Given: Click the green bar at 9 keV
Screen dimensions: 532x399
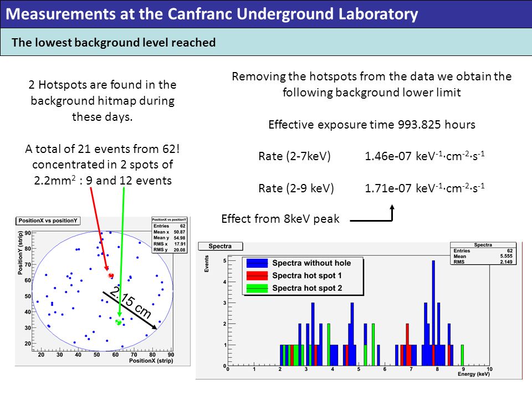Looking at the screenshot, I should coord(462,355).
